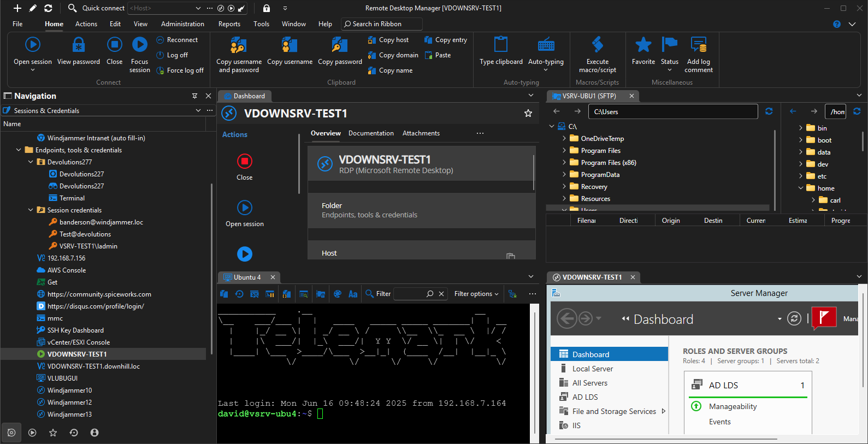The width and height of the screenshot is (868, 444).
Task: Click the Search in Ribbon field
Action: click(x=381, y=24)
